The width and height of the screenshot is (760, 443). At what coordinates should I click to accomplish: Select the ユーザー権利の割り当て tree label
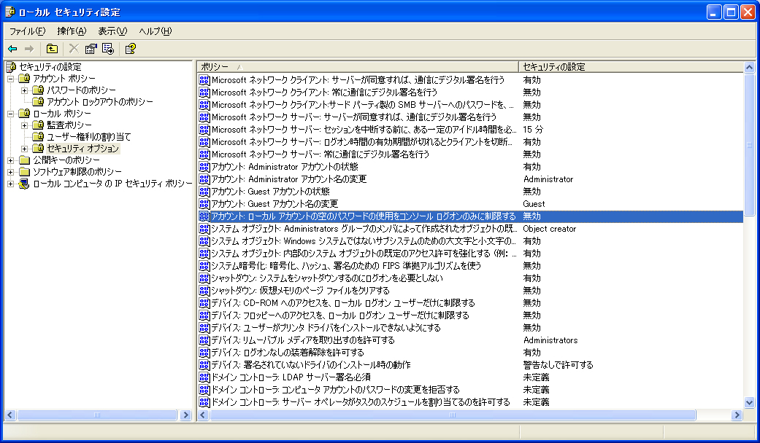[x=89, y=137]
